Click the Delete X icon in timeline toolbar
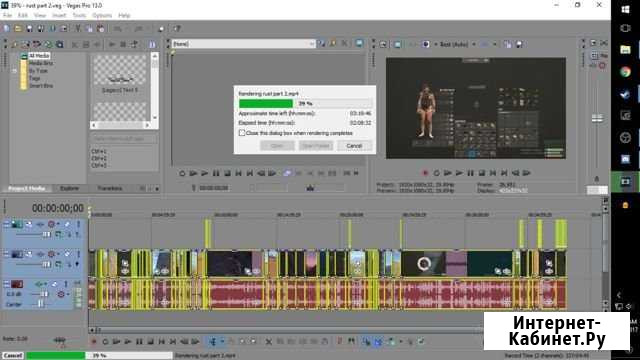This screenshot has width=640, height=360. coord(269,342)
